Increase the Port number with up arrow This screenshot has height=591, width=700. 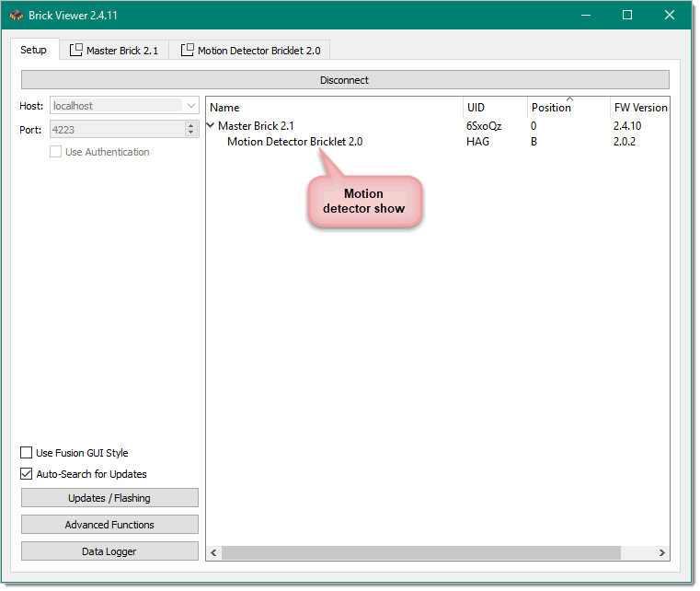click(191, 127)
